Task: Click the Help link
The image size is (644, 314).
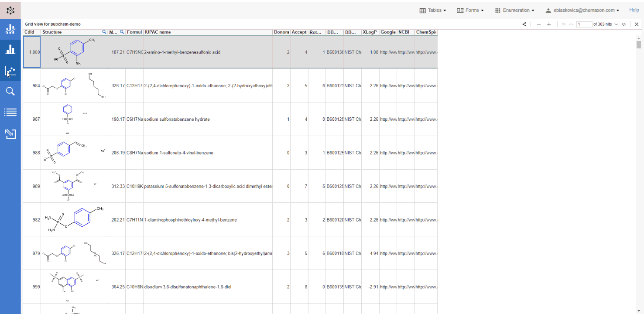Action: (x=634, y=10)
